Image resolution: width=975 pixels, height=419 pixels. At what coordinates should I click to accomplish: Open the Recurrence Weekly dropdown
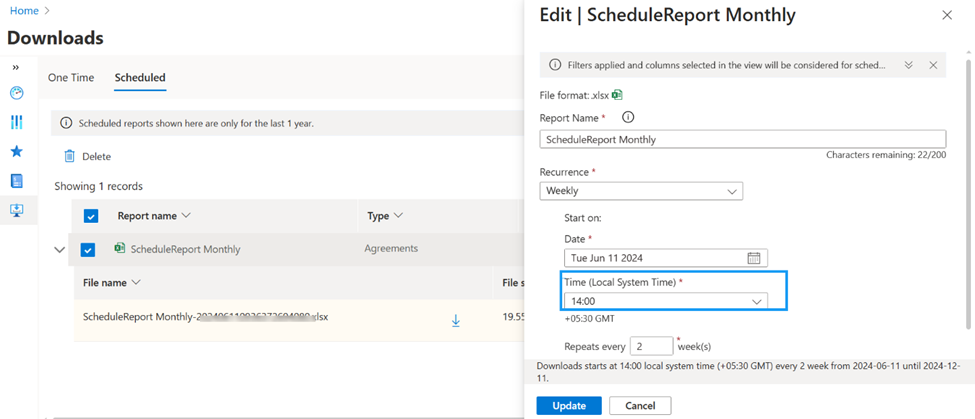(x=641, y=191)
